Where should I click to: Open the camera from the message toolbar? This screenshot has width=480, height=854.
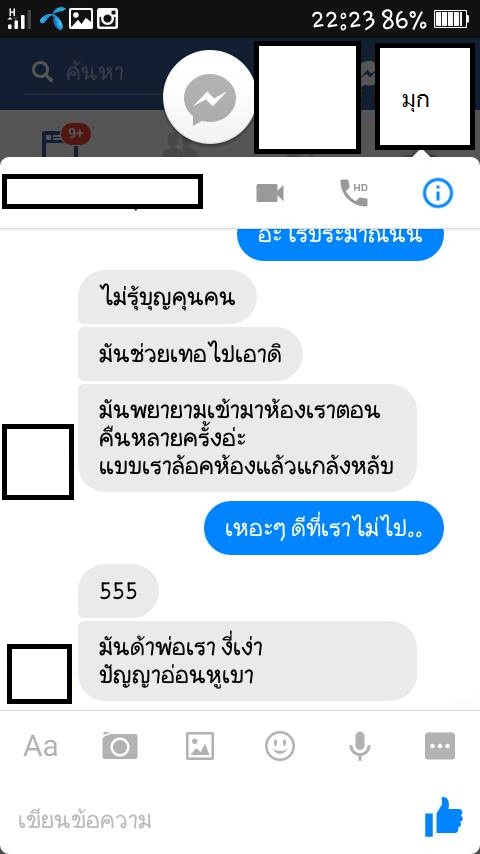pyautogui.click(x=120, y=746)
